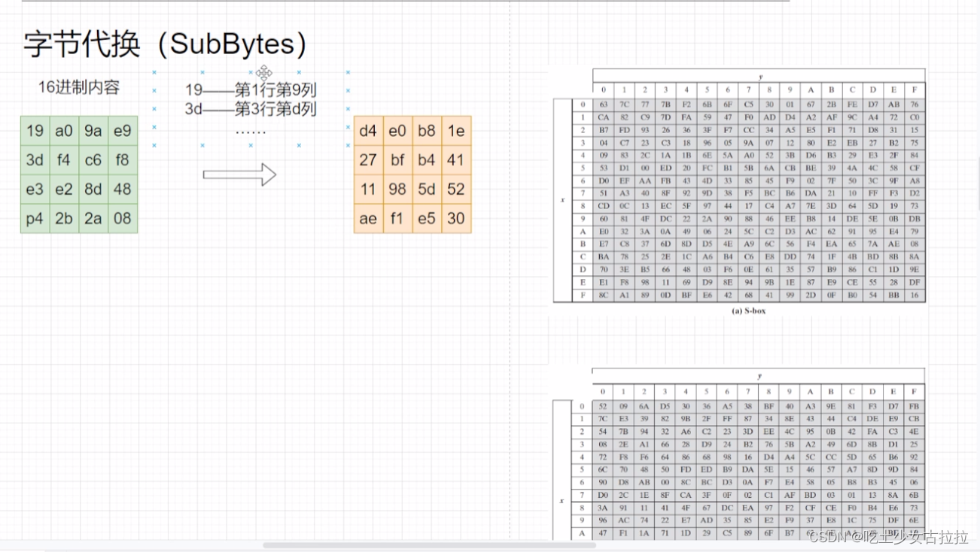Click orange cell e0
The height and width of the screenshot is (552, 980).
[397, 131]
